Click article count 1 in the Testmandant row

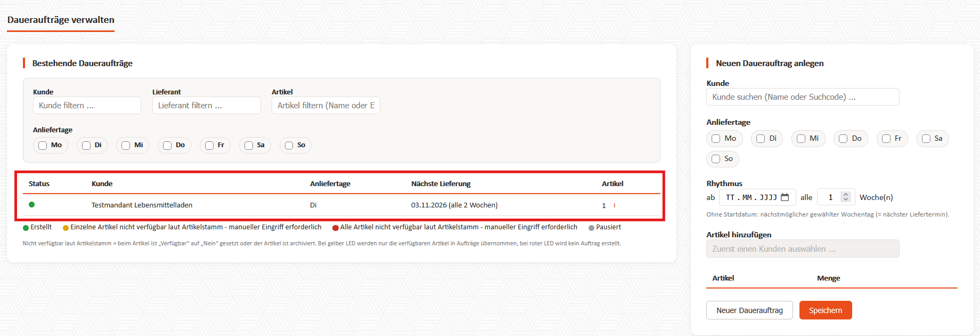pos(604,205)
